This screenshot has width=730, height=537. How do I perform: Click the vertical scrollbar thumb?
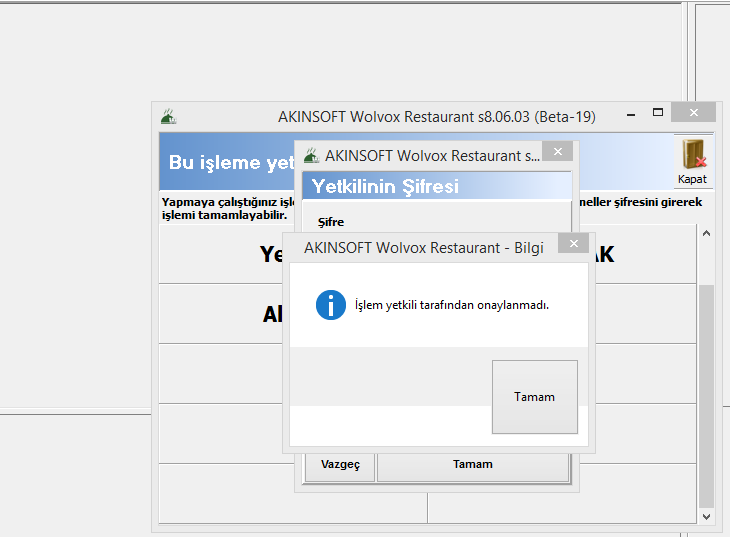click(x=706, y=396)
